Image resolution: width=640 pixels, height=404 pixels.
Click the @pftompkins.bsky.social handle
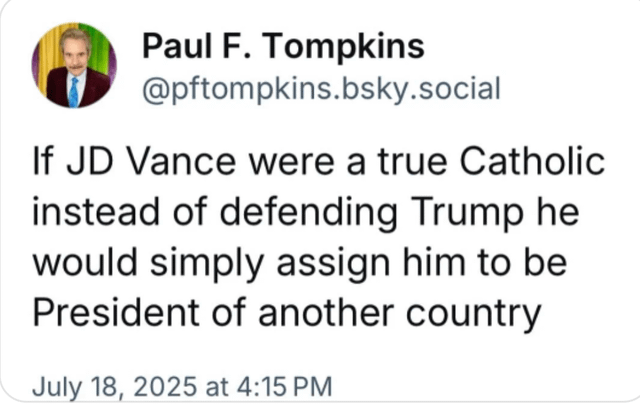point(320,89)
